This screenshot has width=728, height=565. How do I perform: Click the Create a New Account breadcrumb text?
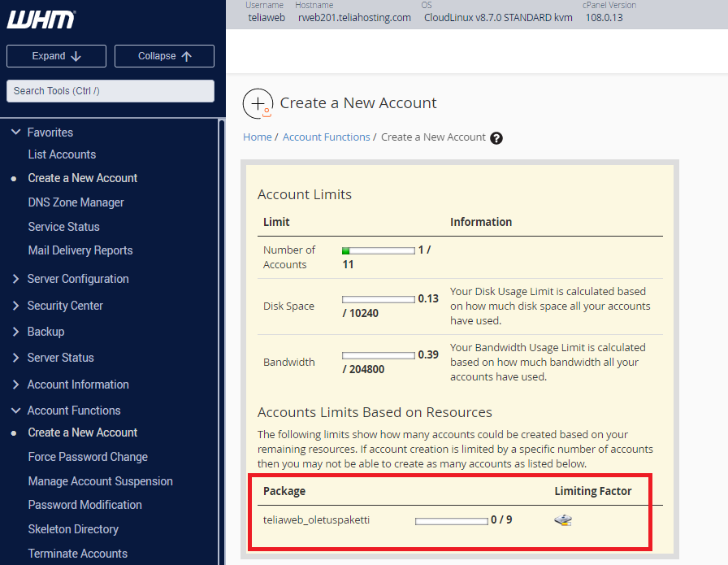coord(433,137)
